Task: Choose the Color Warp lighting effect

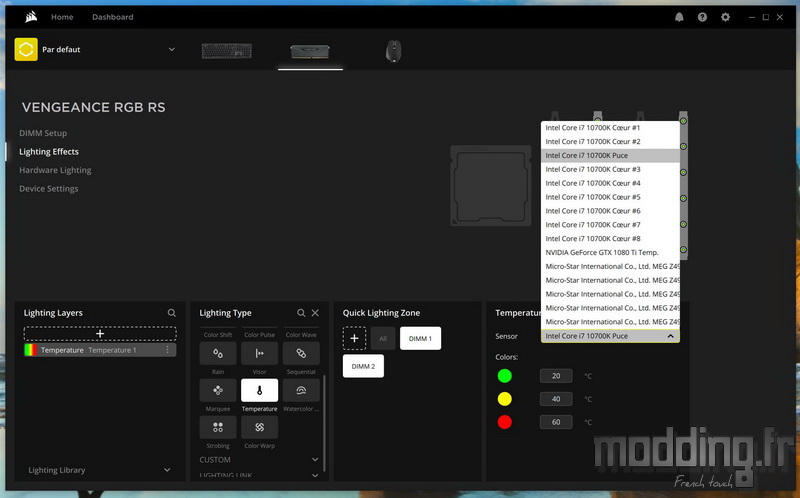Action: coord(259,427)
